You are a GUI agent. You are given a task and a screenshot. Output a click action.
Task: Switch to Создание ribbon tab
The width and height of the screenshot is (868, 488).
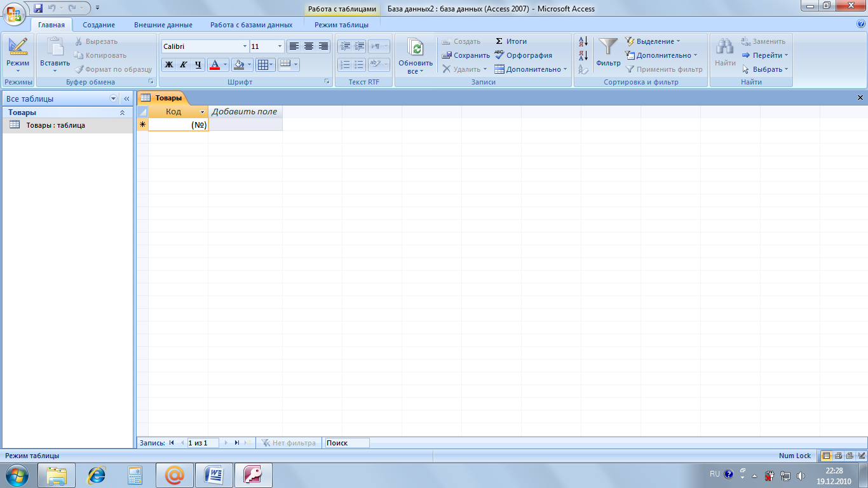[98, 25]
